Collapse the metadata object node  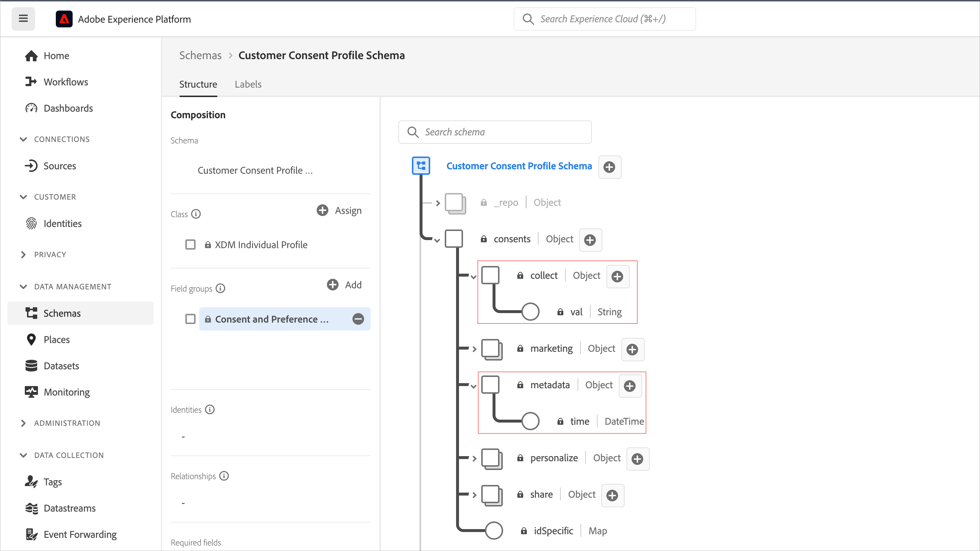pyautogui.click(x=474, y=386)
